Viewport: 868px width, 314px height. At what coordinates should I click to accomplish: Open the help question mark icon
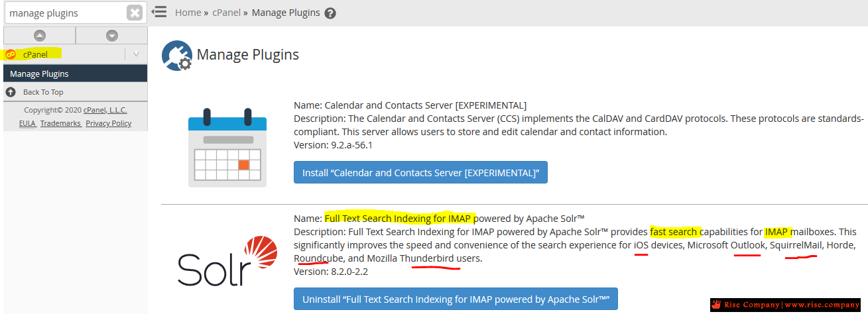point(330,13)
